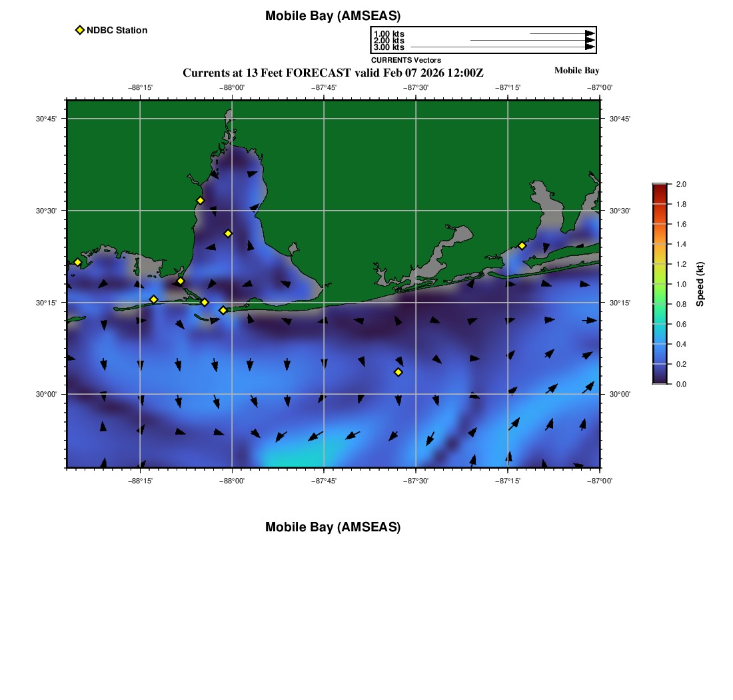Click the station diamond on the far western map edge
Screen dimensions: 733x700
pos(77,262)
